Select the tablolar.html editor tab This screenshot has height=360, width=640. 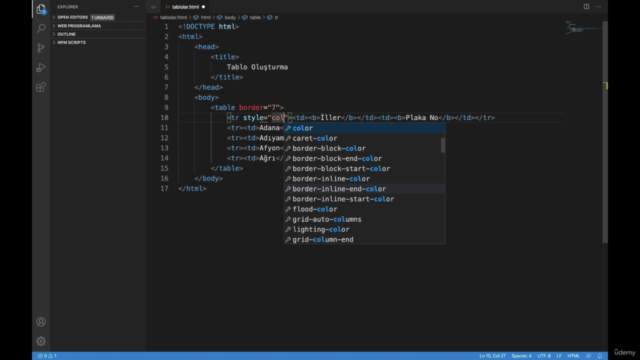(x=185, y=7)
